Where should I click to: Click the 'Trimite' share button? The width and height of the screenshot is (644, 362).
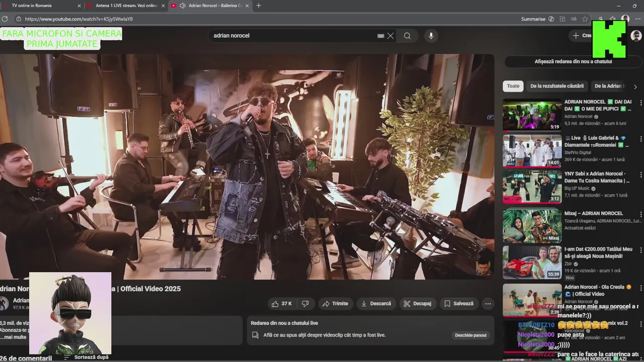[335, 304]
